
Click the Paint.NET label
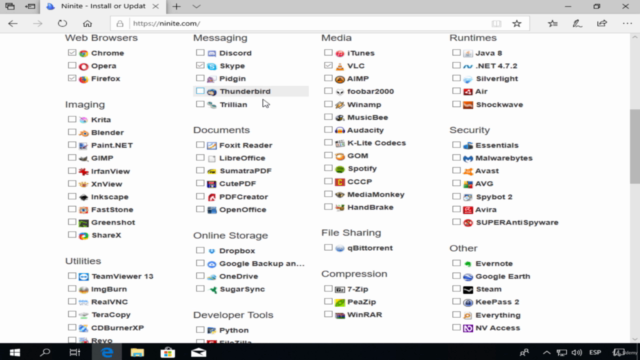(x=112, y=145)
